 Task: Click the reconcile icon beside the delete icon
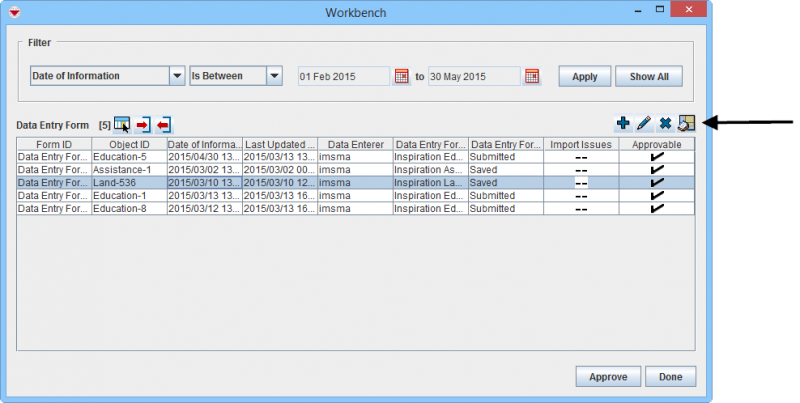pos(686,123)
